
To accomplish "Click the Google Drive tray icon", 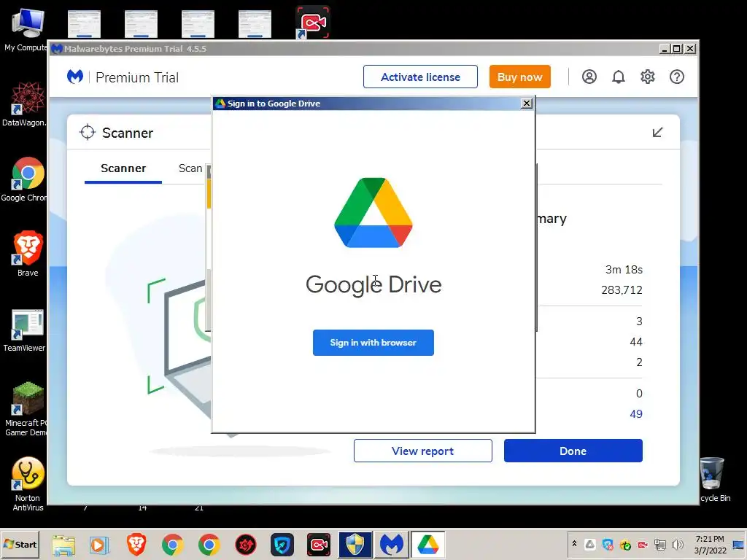I will 590,544.
